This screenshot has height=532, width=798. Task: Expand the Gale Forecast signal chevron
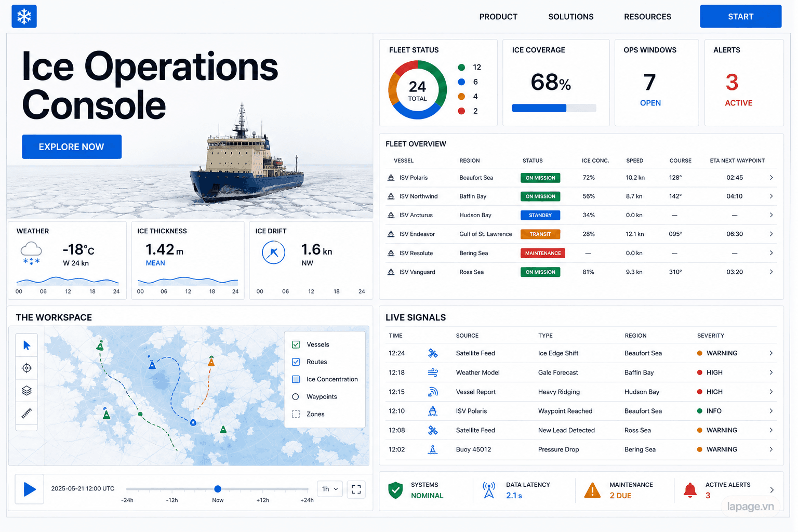coord(771,373)
